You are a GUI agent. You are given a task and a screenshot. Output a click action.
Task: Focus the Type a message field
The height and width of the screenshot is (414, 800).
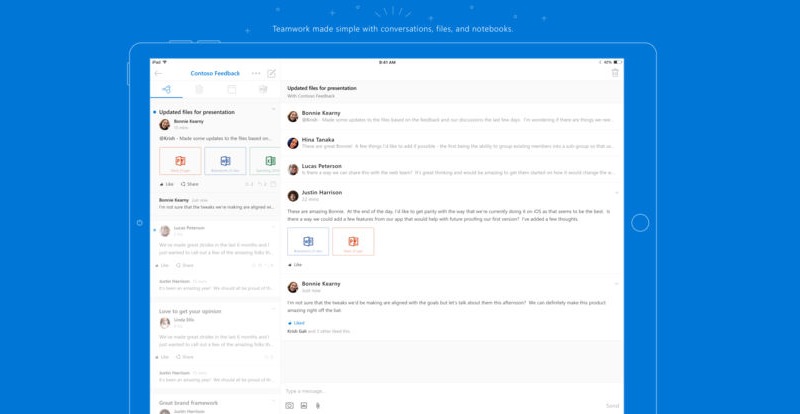point(452,391)
